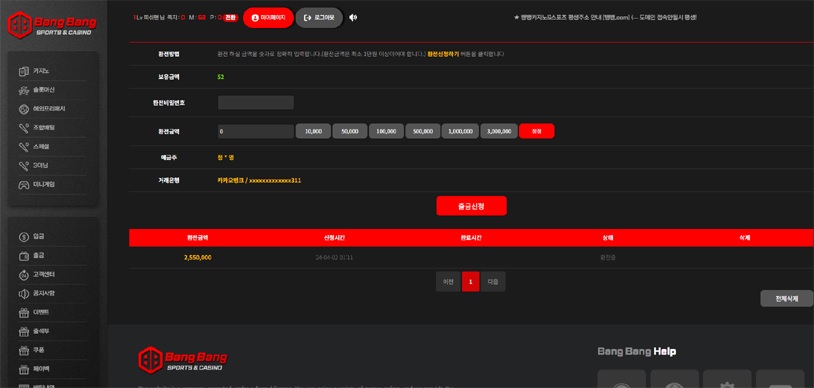Viewport: 814px width, 388px height.
Task: Click the 로그아웃 logout button
Action: coord(319,18)
